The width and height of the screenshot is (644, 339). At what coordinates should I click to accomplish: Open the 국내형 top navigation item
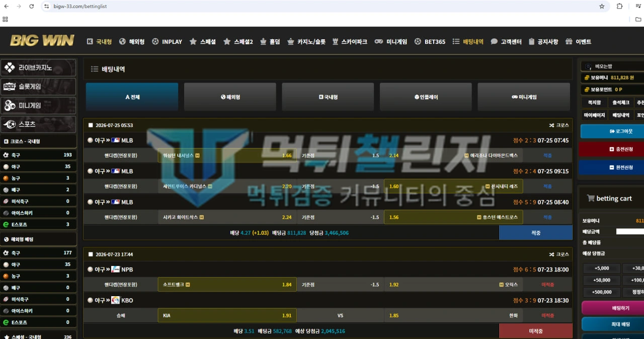[99, 42]
